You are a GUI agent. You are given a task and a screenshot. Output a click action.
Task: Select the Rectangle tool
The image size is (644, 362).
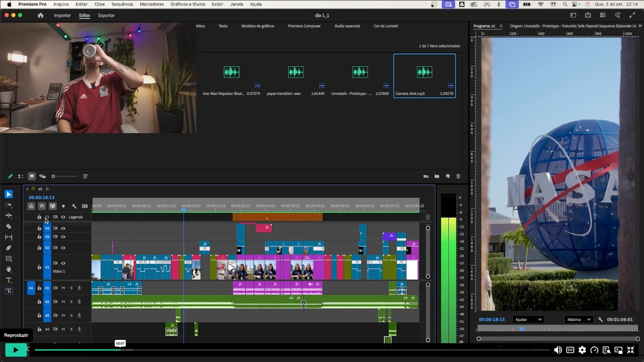click(x=8, y=259)
